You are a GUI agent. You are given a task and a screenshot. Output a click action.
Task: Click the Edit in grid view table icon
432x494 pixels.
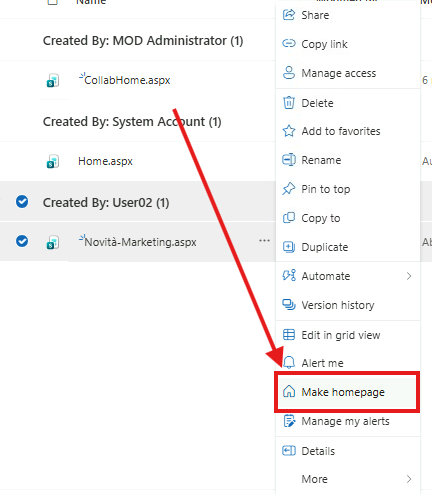pos(289,334)
